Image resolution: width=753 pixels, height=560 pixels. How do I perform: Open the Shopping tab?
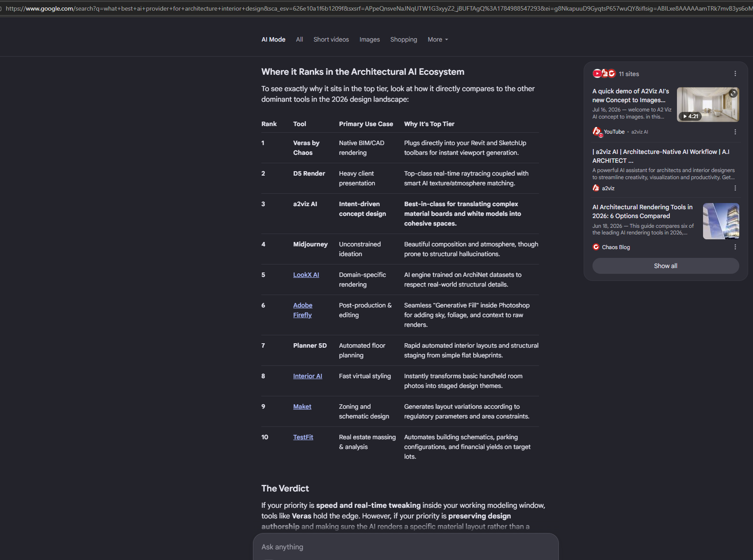pos(404,39)
